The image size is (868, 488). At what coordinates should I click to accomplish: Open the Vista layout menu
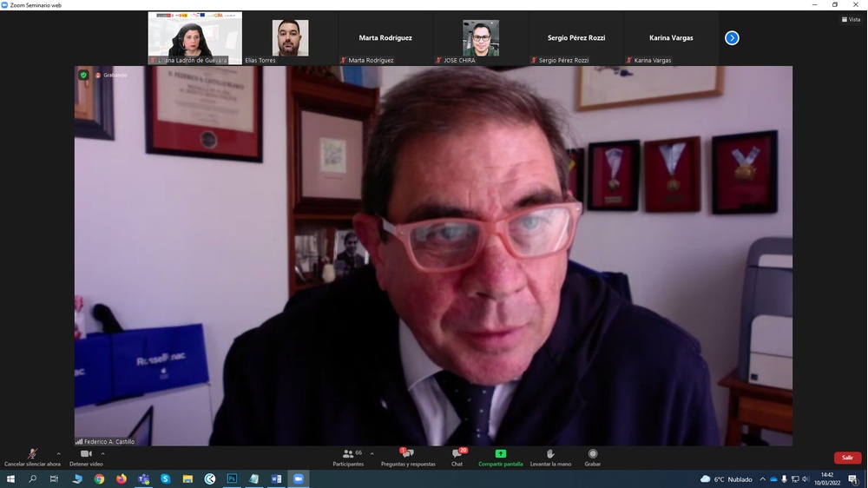[x=851, y=19]
